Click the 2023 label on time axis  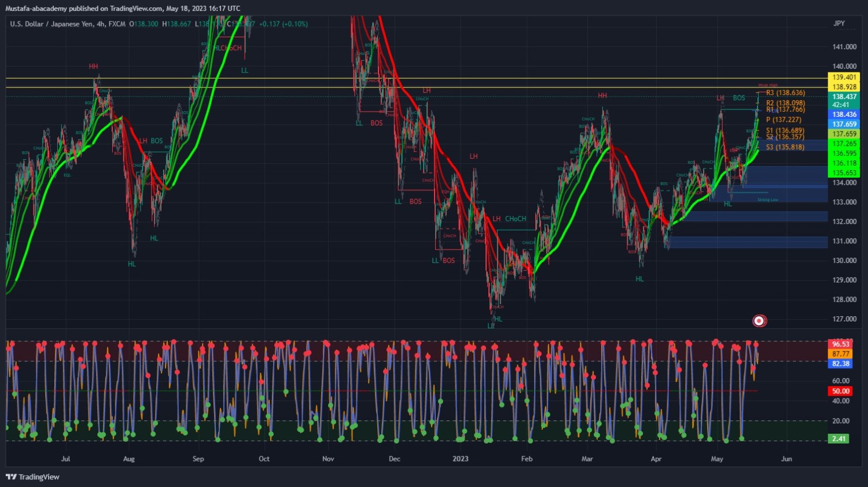[x=461, y=459]
